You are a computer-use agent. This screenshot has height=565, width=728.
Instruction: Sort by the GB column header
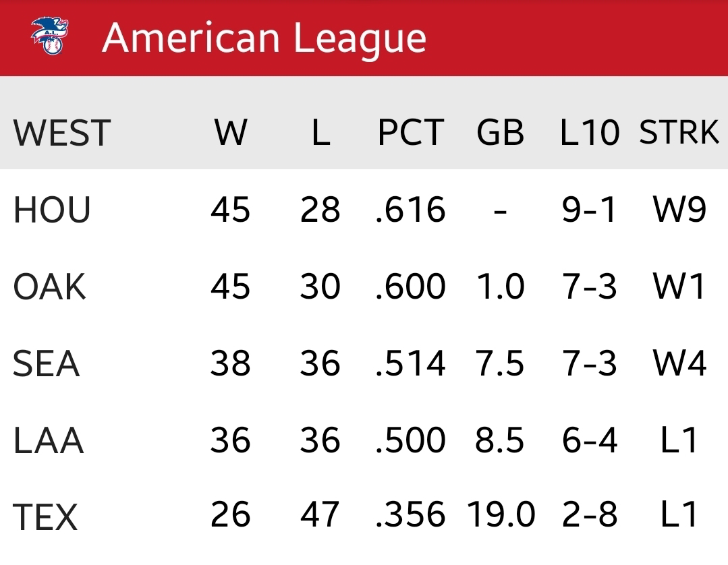501,133
